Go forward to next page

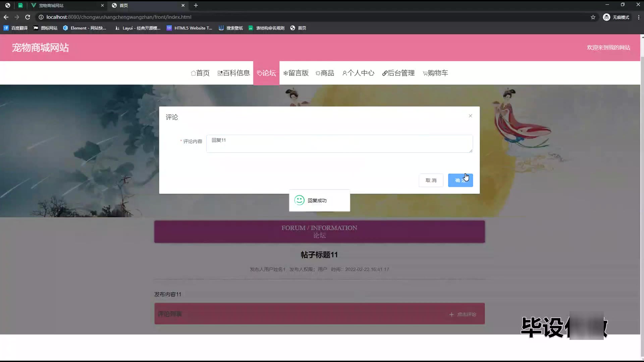pyautogui.click(x=17, y=17)
